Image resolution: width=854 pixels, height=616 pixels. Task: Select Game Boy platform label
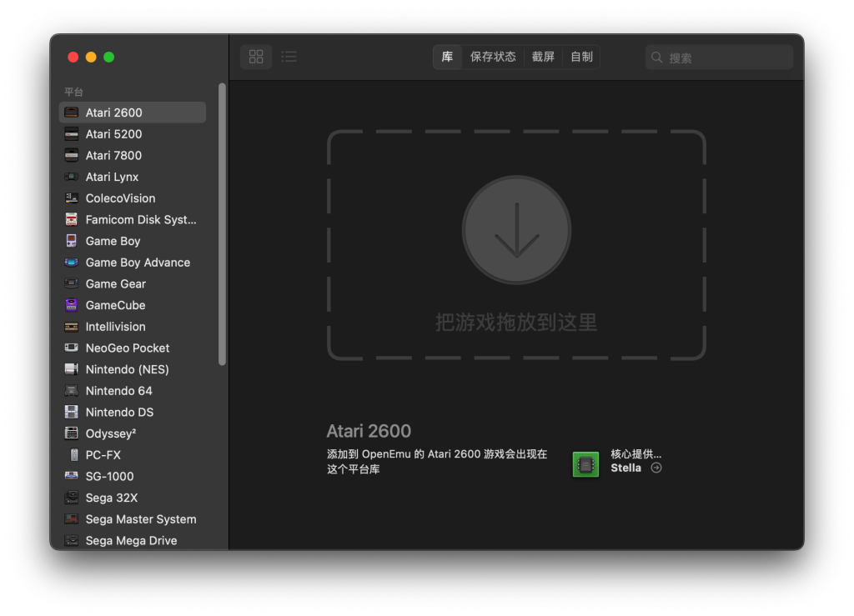coord(113,241)
